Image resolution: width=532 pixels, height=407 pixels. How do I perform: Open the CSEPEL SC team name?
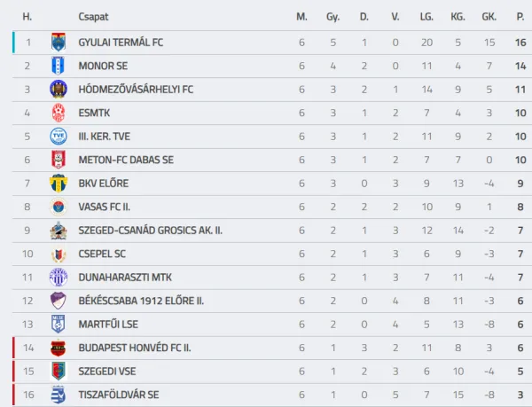102,254
